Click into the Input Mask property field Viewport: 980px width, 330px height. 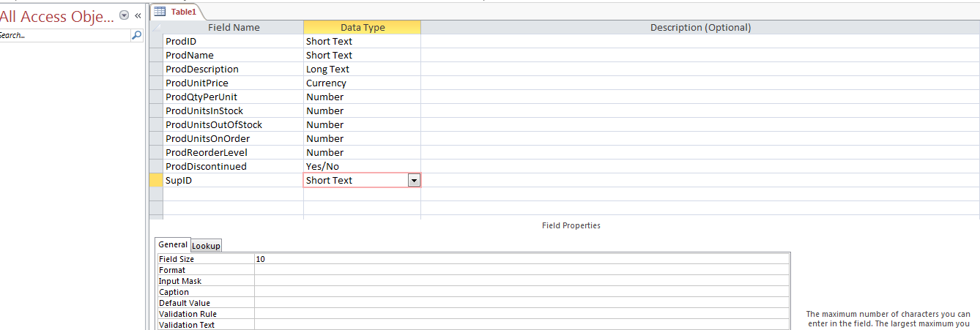(521, 281)
